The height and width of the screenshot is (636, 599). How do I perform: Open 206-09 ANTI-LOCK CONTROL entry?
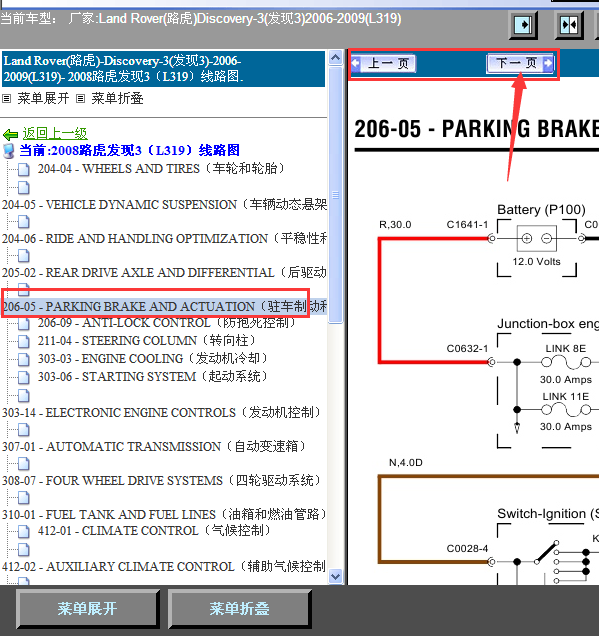pos(167,322)
